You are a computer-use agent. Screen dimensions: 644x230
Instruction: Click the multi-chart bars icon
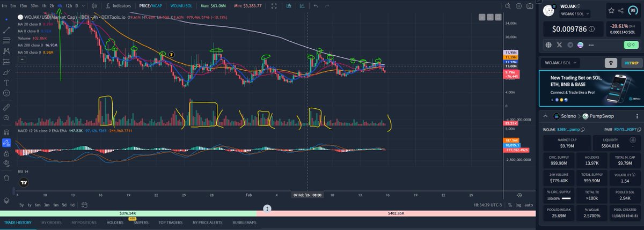coord(289,5)
